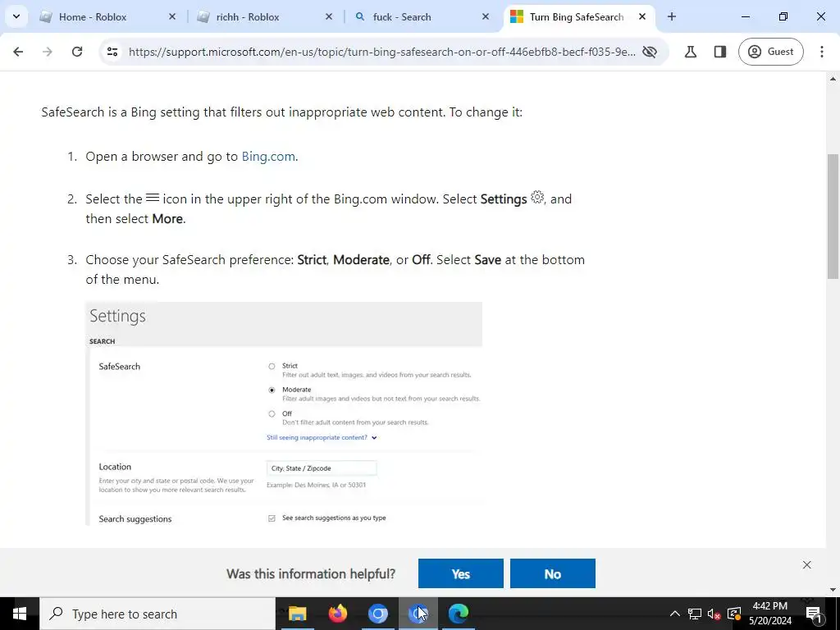Viewport: 840px width, 630px height.
Task: Reload the current page
Action: click(77, 52)
